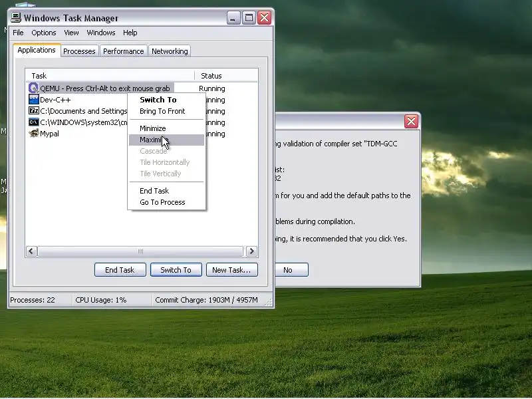Screen dimensions: 532x399
Task: Choose Bring To Front in context menu
Action: [166, 111]
